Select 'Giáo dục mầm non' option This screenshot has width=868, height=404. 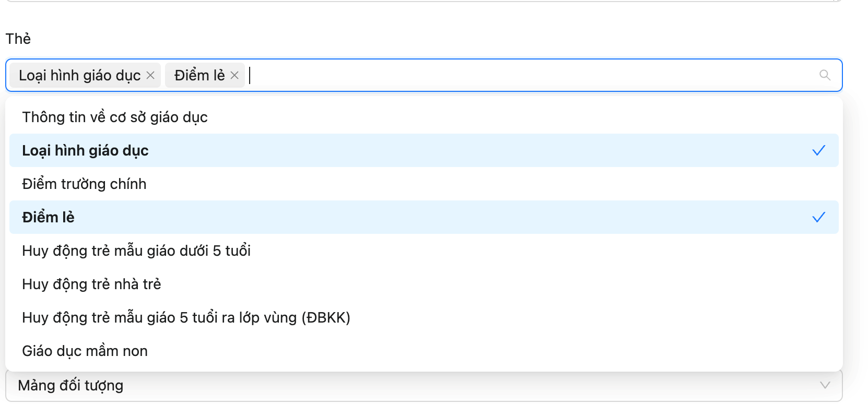[85, 351]
